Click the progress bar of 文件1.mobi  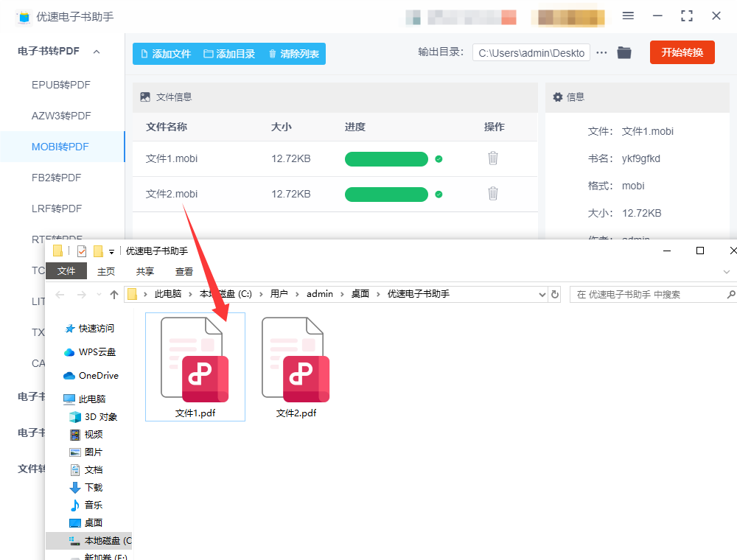(x=386, y=159)
